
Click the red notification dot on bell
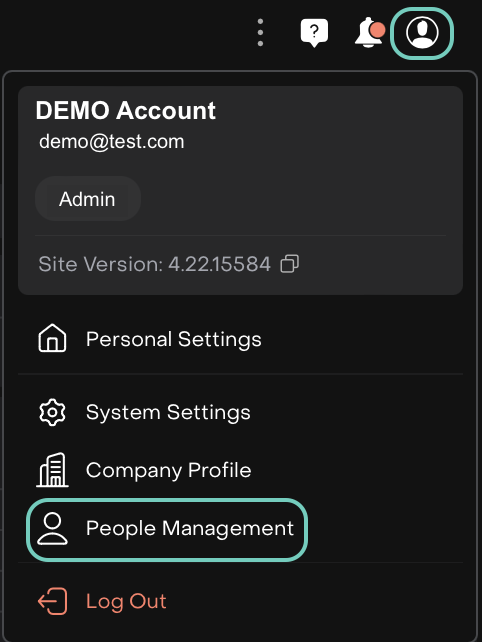pyautogui.click(x=377, y=30)
